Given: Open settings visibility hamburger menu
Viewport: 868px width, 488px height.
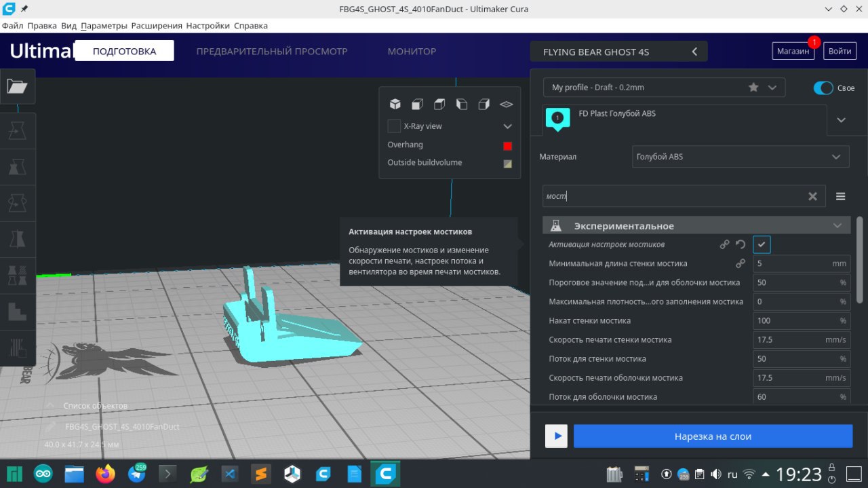Looking at the screenshot, I should [x=841, y=196].
